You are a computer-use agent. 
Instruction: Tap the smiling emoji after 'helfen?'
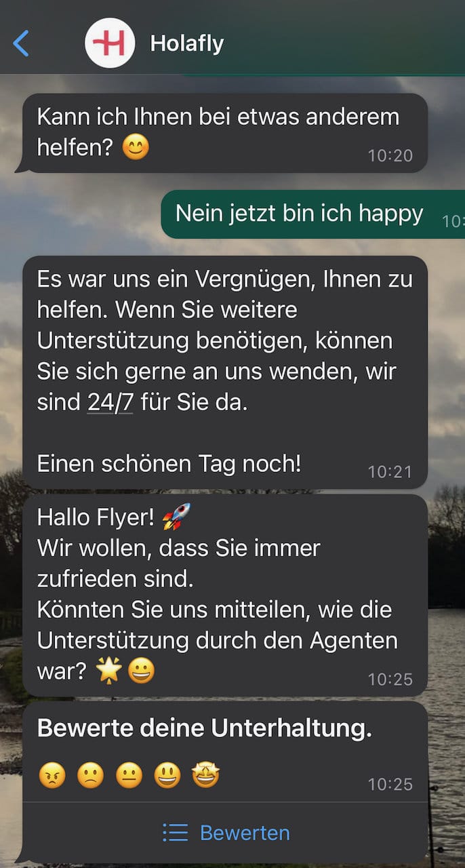(136, 147)
